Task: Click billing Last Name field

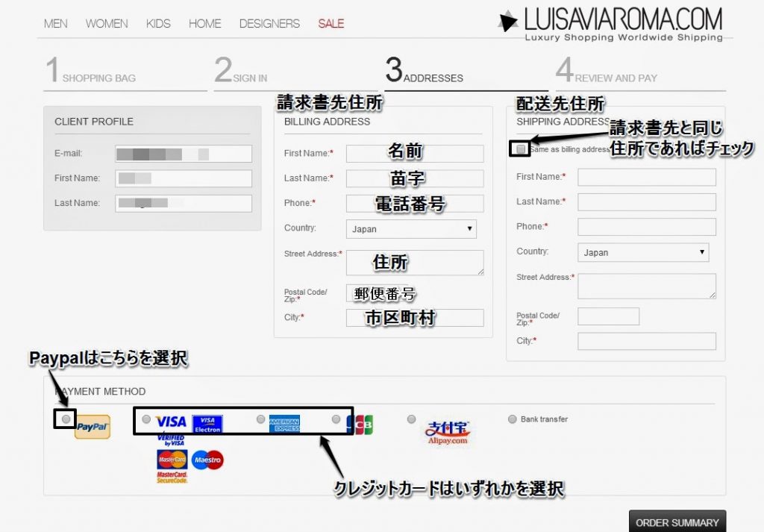Action: [x=415, y=178]
